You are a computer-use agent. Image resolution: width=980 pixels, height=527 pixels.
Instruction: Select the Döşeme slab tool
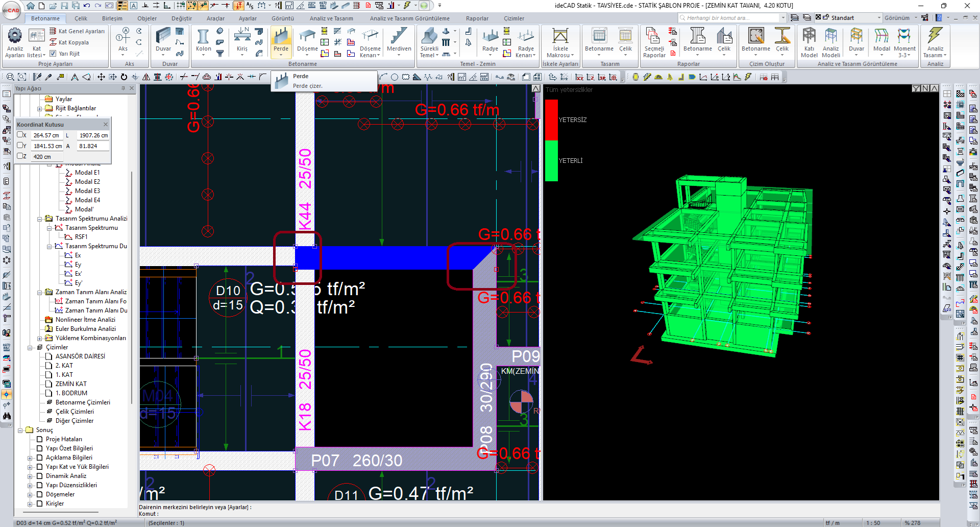307,41
